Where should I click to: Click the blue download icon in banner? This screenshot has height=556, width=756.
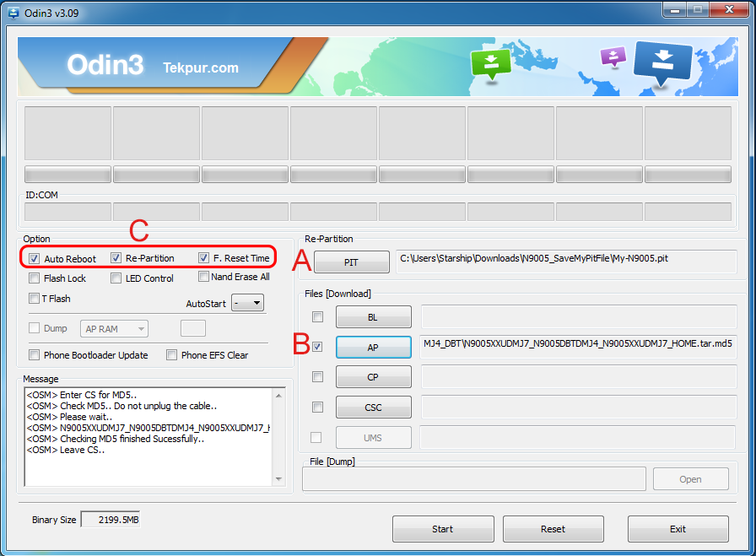(x=662, y=63)
